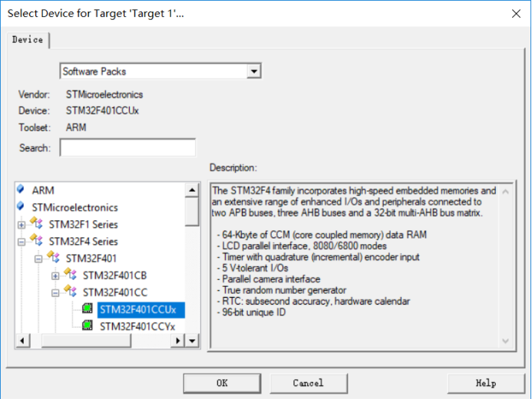
Task: Select the STM32F401CCYx device
Action: [x=137, y=326]
